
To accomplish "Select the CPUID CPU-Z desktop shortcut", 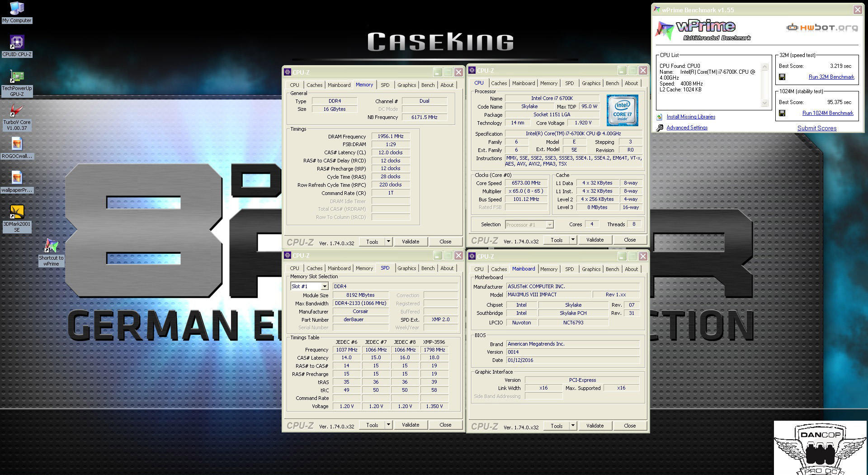I will tap(17, 46).
